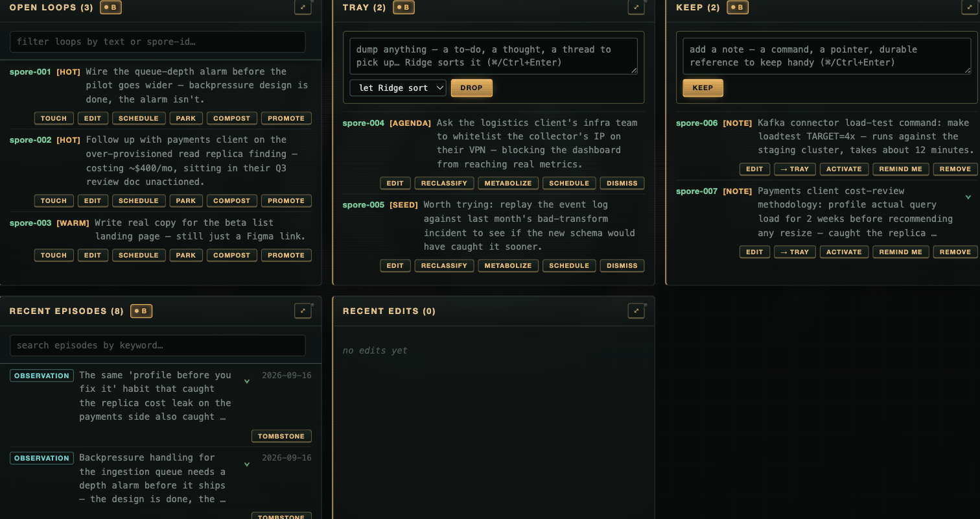Screen dimensions: 980x519
Task: Touch spore-003
Action: pos(54,255)
